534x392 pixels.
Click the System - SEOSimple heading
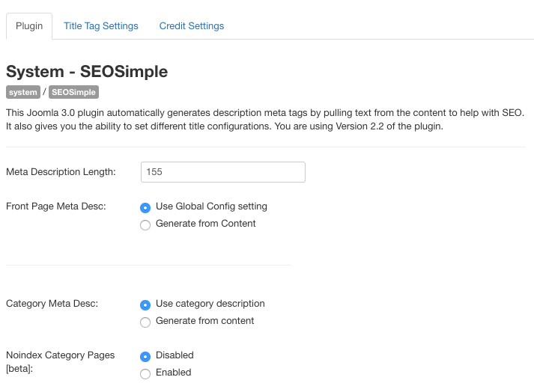click(x=87, y=72)
